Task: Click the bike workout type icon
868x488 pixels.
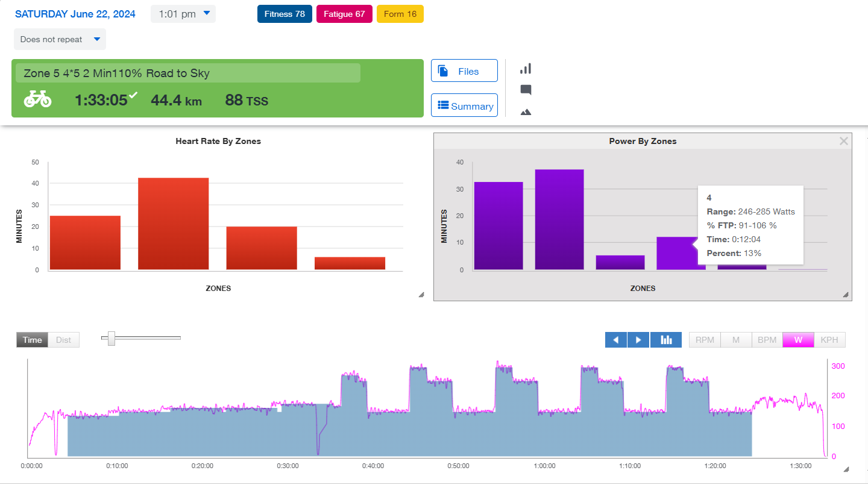Action: pos(37,99)
